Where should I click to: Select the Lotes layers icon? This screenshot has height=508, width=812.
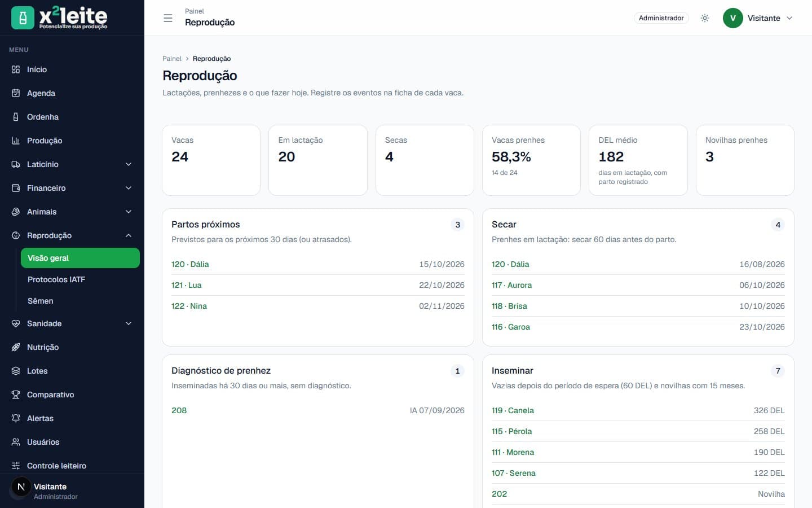pos(16,371)
